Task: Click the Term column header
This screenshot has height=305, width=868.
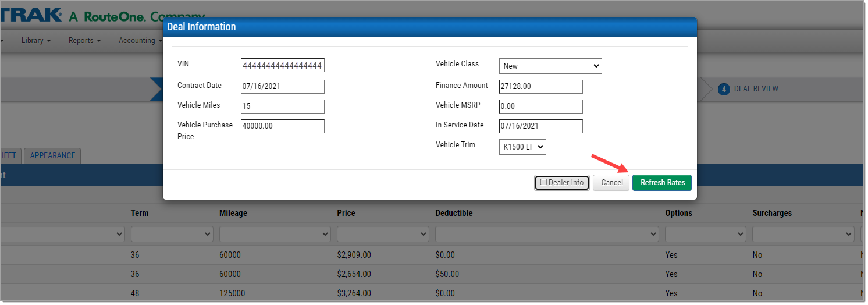Action: (x=140, y=213)
